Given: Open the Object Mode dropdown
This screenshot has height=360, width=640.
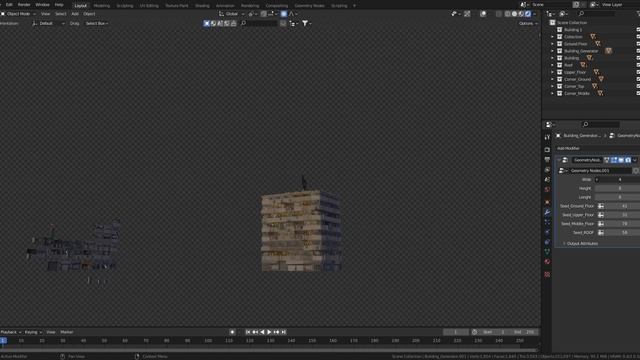Looking at the screenshot, I should [18, 14].
